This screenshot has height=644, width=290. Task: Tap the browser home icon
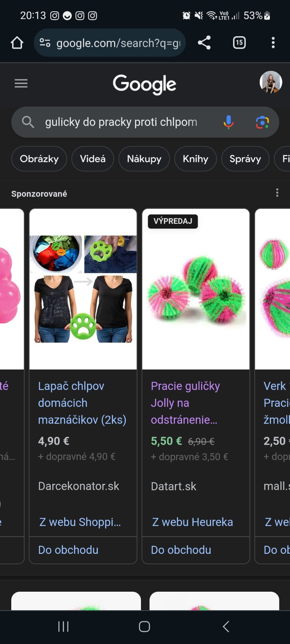click(17, 43)
